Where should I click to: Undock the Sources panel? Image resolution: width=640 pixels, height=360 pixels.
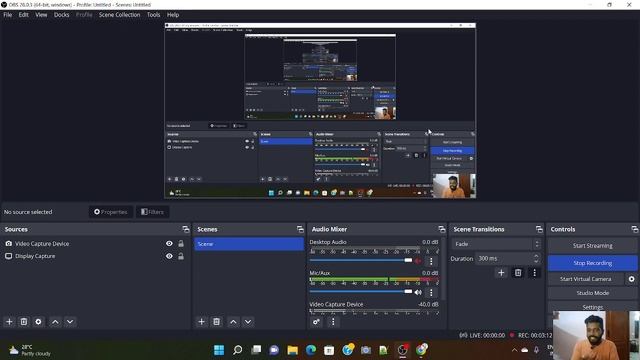point(186,229)
